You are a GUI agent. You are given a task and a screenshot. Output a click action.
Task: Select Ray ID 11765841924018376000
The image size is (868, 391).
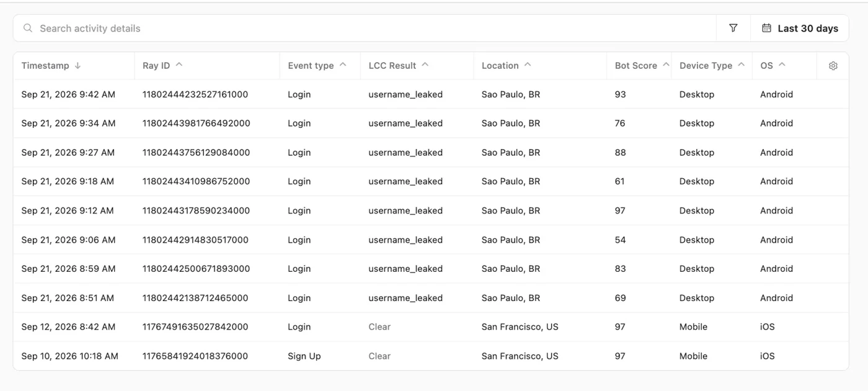pos(195,356)
